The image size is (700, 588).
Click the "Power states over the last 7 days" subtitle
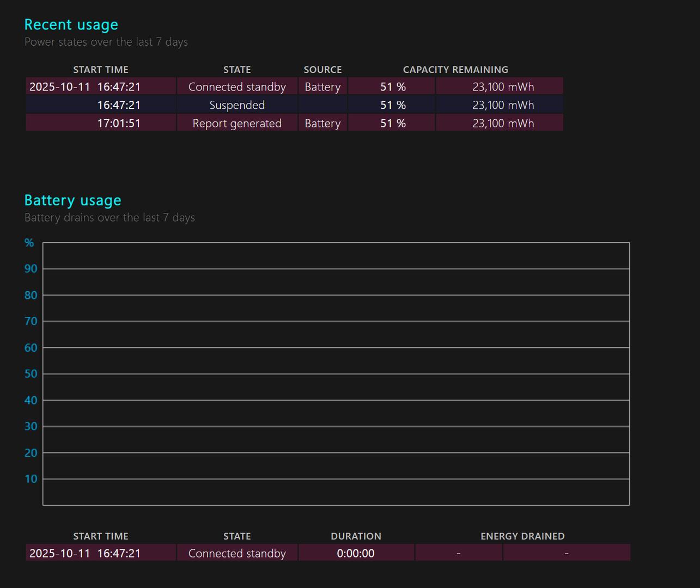pos(106,42)
